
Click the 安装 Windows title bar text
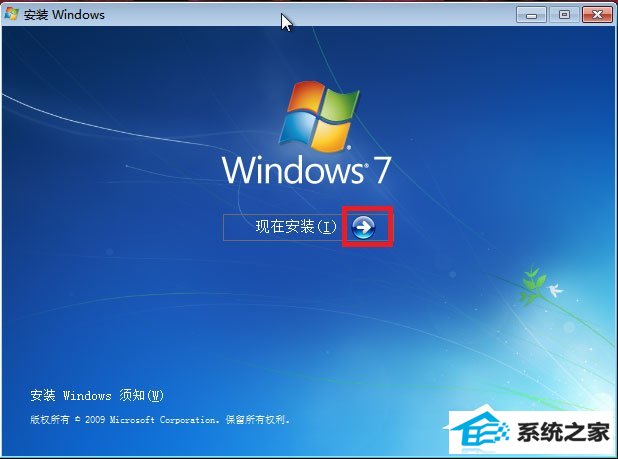[64, 15]
